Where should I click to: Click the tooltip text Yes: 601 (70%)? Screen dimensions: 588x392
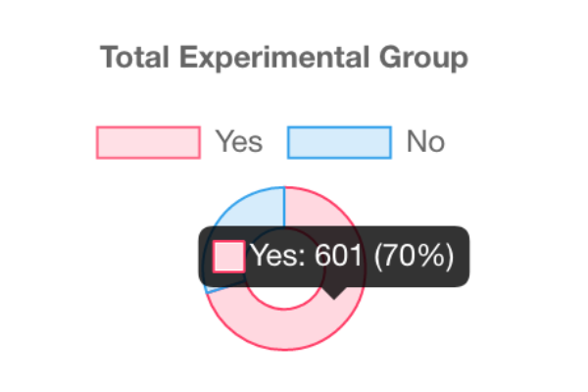(351, 257)
